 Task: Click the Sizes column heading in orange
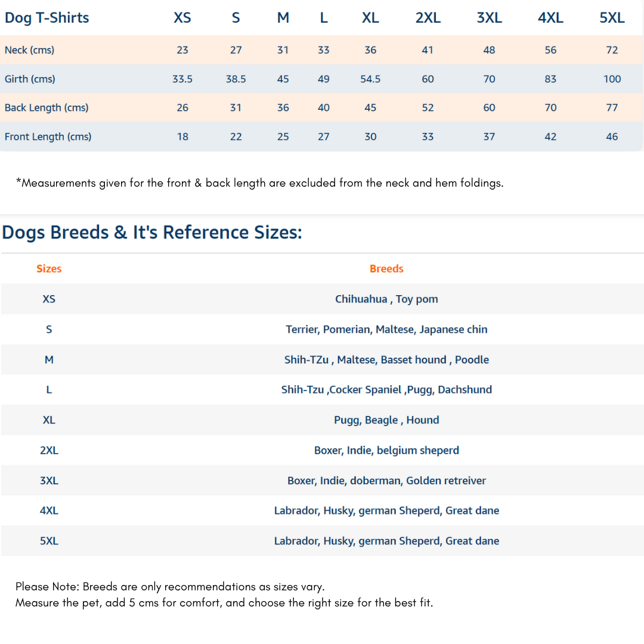tap(49, 269)
